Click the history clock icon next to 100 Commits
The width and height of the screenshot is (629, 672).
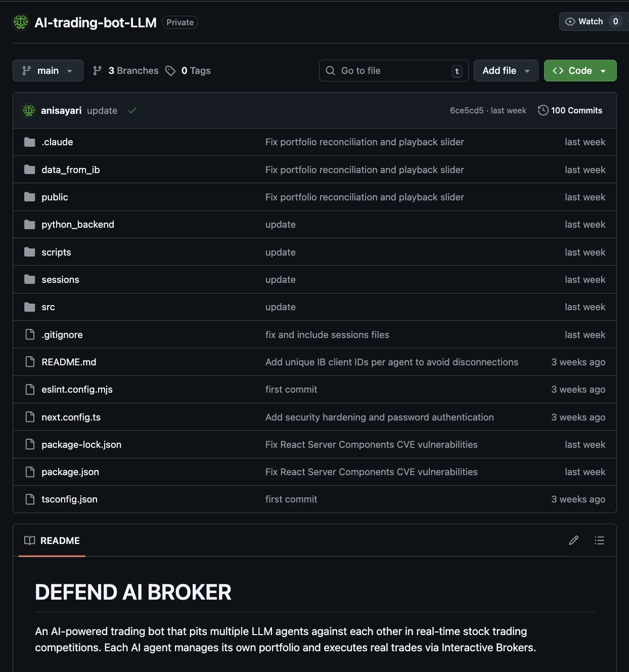click(x=543, y=110)
